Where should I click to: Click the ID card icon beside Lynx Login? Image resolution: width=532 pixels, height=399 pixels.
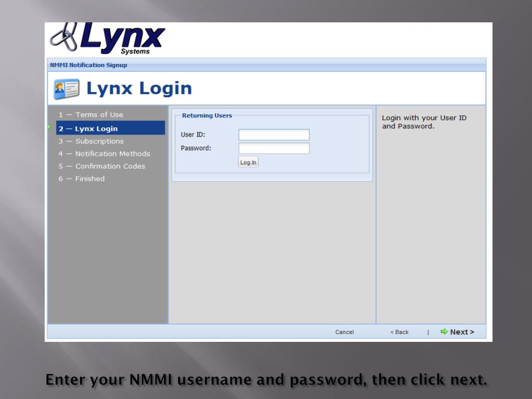[67, 89]
